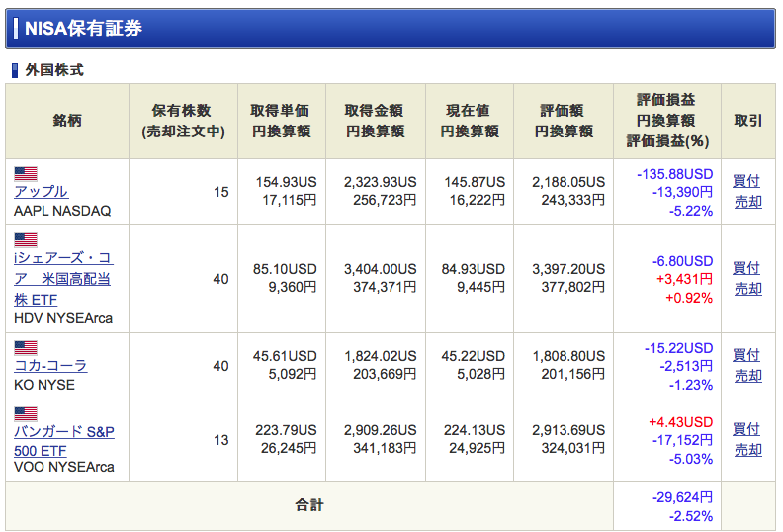
Task: Click the 取得金額 column header
Action: pos(374,110)
